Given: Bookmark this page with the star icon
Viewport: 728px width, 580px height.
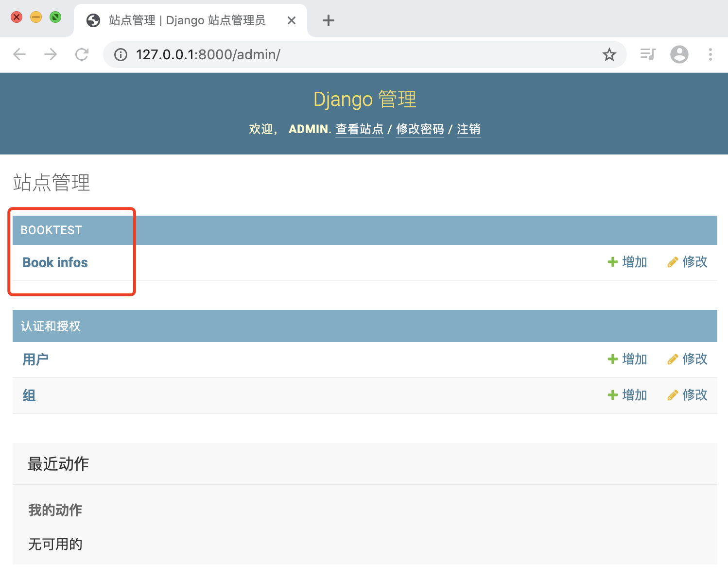Looking at the screenshot, I should tap(609, 54).
